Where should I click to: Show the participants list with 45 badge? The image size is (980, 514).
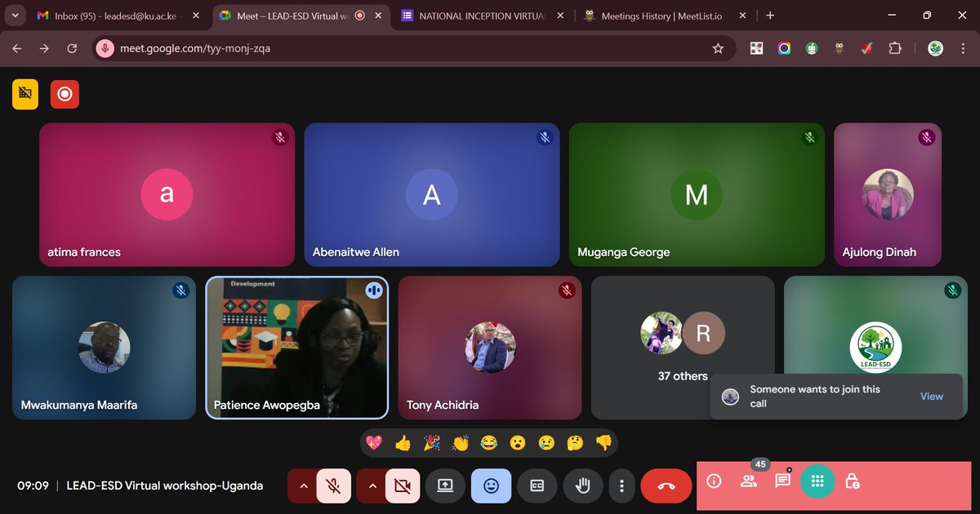click(x=748, y=481)
